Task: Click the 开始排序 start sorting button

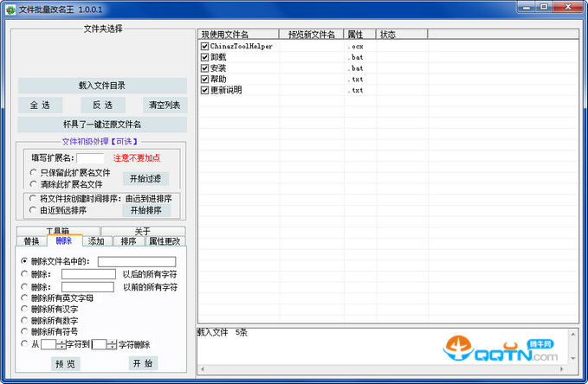Action: tap(145, 209)
